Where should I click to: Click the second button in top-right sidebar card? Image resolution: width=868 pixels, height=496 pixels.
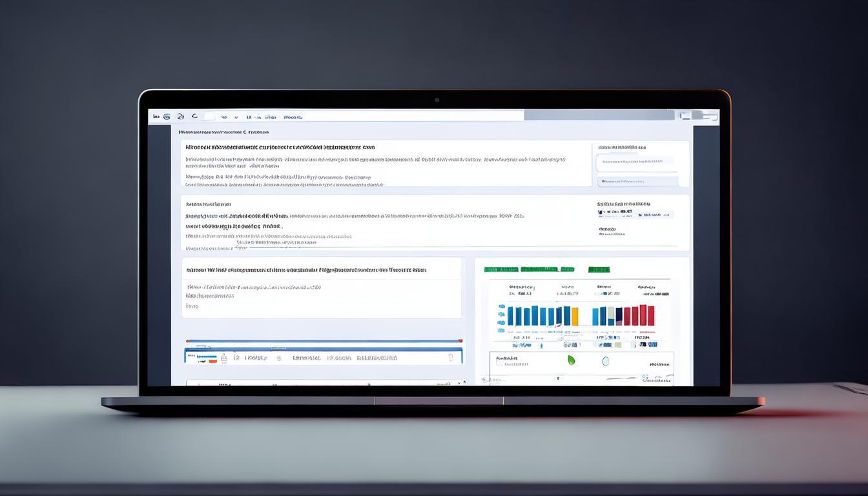pos(637,181)
